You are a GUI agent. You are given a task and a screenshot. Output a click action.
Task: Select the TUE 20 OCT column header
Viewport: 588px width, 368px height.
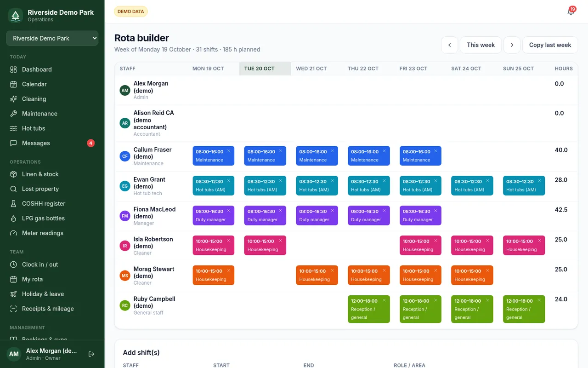tap(265, 69)
